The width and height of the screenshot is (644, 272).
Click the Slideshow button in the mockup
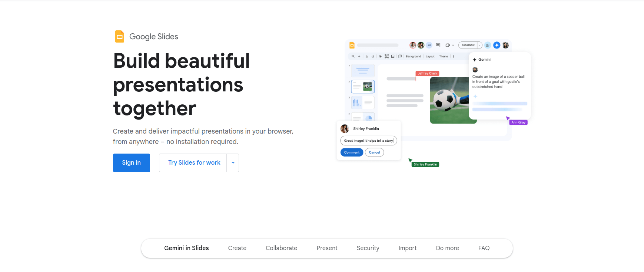[468, 45]
